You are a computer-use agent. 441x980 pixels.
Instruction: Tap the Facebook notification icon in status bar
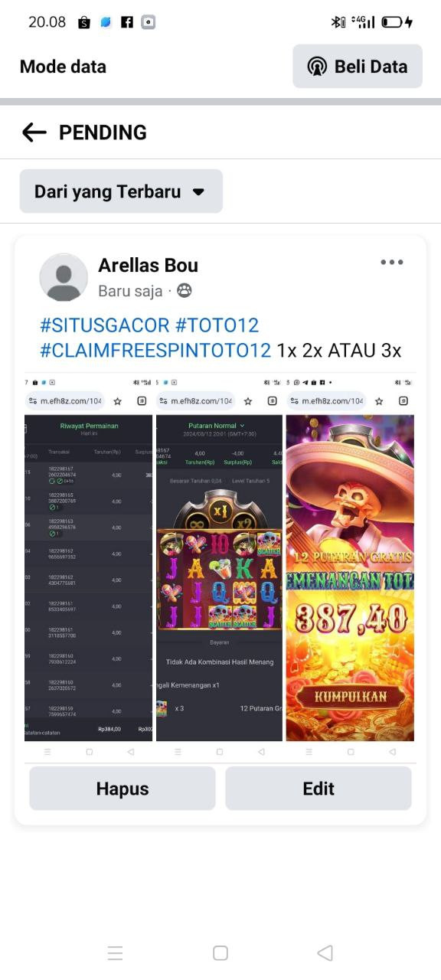pos(127,22)
